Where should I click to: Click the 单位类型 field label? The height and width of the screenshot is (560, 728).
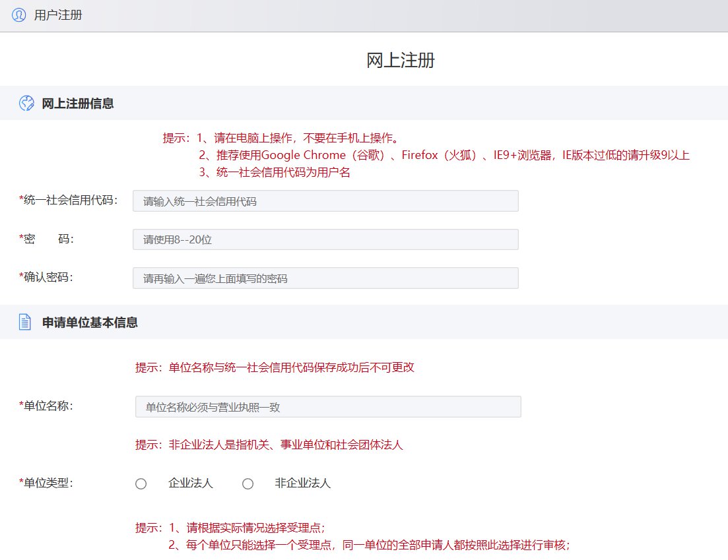pyautogui.click(x=46, y=483)
